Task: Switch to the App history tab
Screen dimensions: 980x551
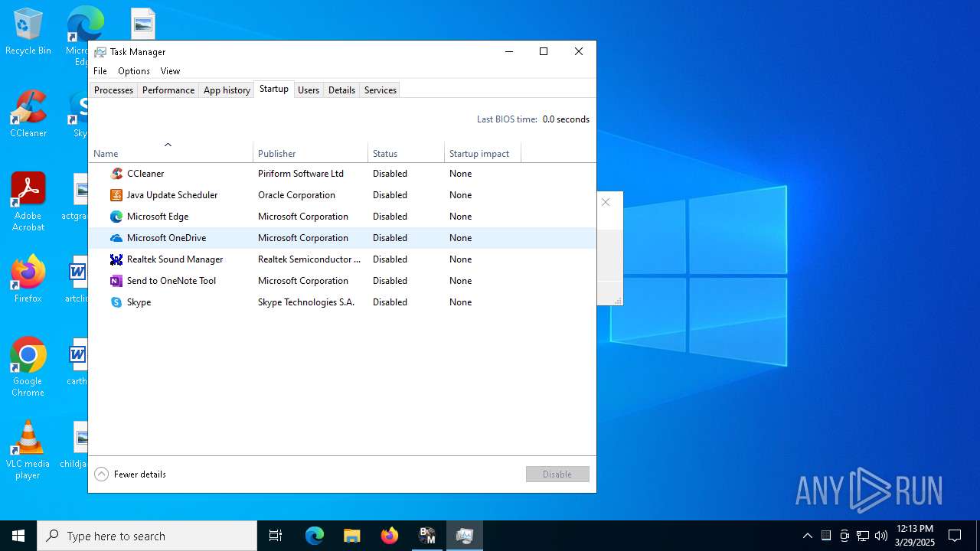Action: click(227, 90)
